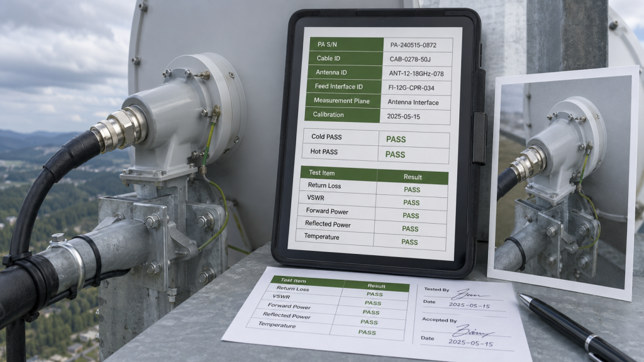Click tablet PASS result for Return Loss
This screenshot has height=362, width=644.
[411, 190]
